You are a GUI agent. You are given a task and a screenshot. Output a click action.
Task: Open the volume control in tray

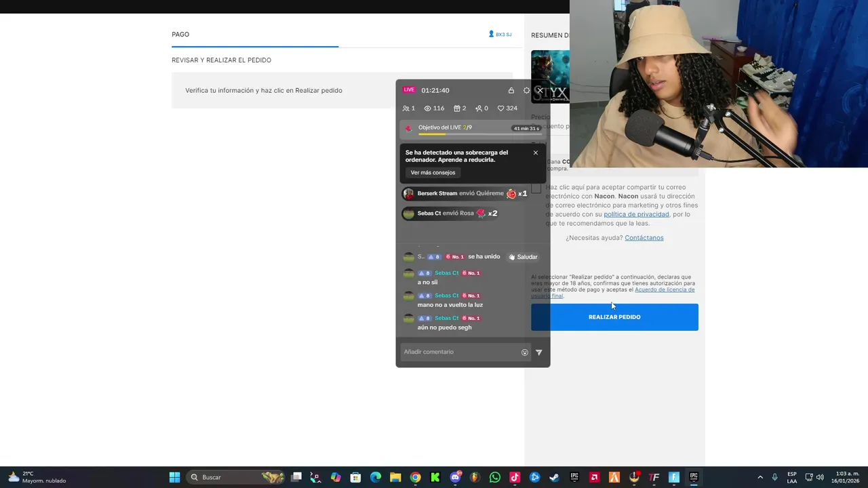pyautogui.click(x=820, y=477)
